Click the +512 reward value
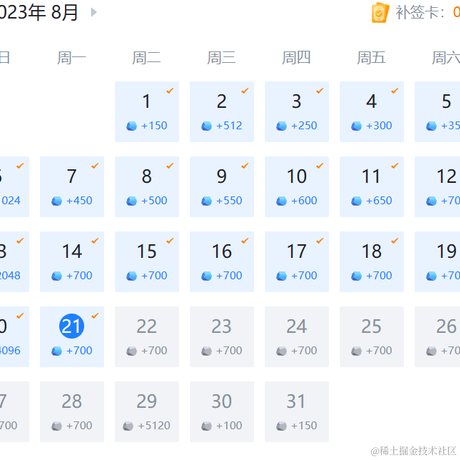 click(229, 126)
